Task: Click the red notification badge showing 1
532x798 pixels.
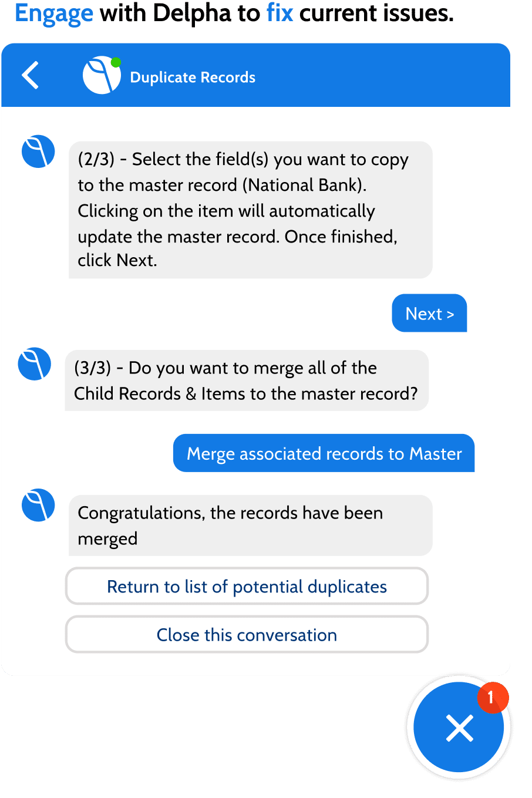Action: point(492,698)
